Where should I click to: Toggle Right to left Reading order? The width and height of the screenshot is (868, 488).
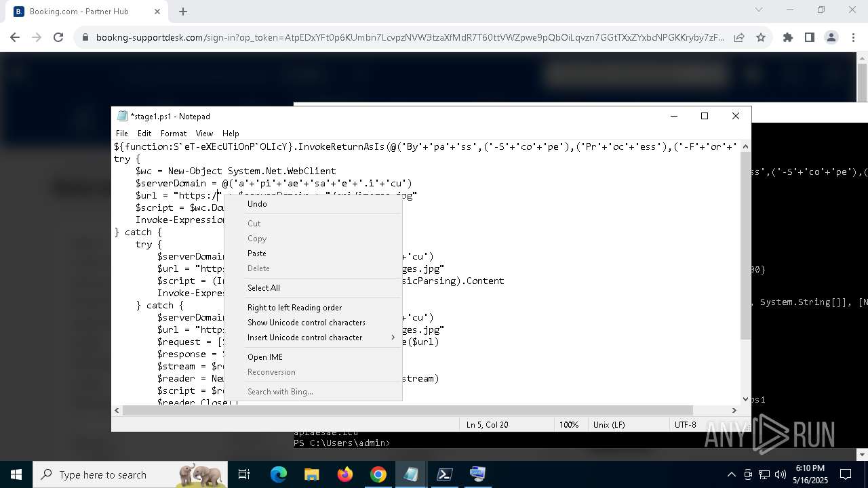point(313,308)
